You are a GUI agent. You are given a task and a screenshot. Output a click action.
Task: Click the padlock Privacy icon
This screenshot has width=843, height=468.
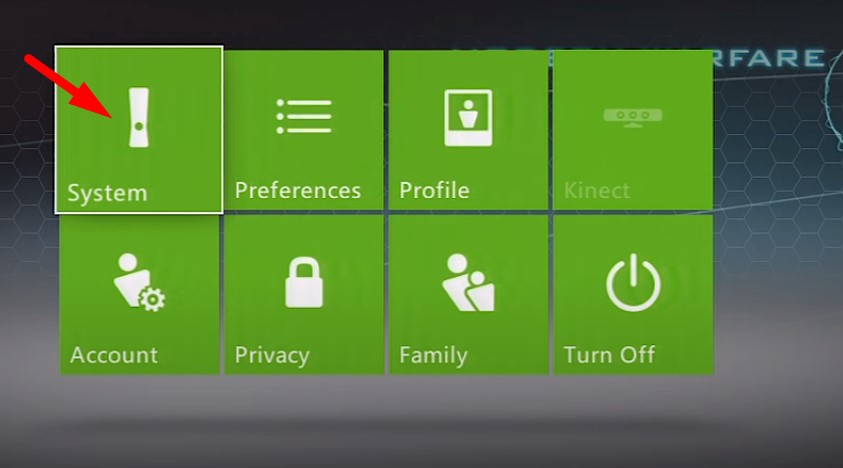click(x=304, y=282)
